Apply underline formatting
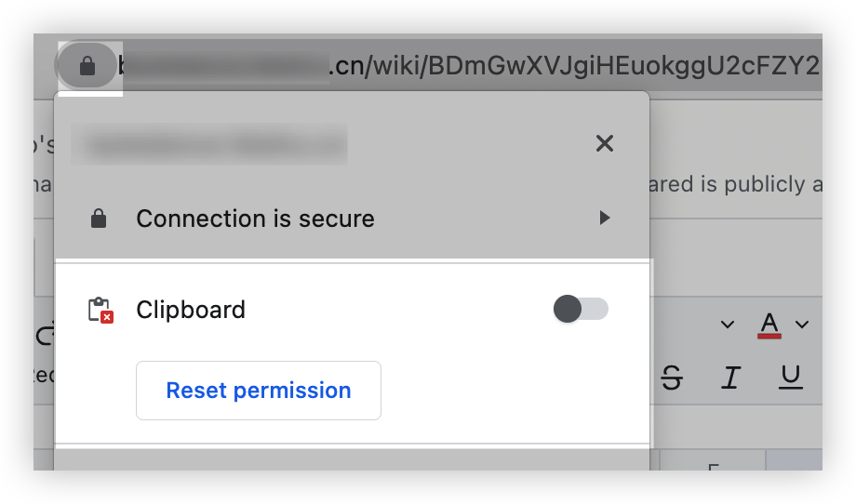The width and height of the screenshot is (856, 504). [x=791, y=377]
